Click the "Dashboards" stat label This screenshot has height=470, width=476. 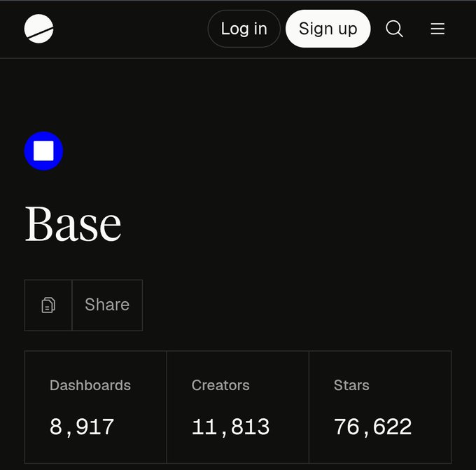coord(90,385)
